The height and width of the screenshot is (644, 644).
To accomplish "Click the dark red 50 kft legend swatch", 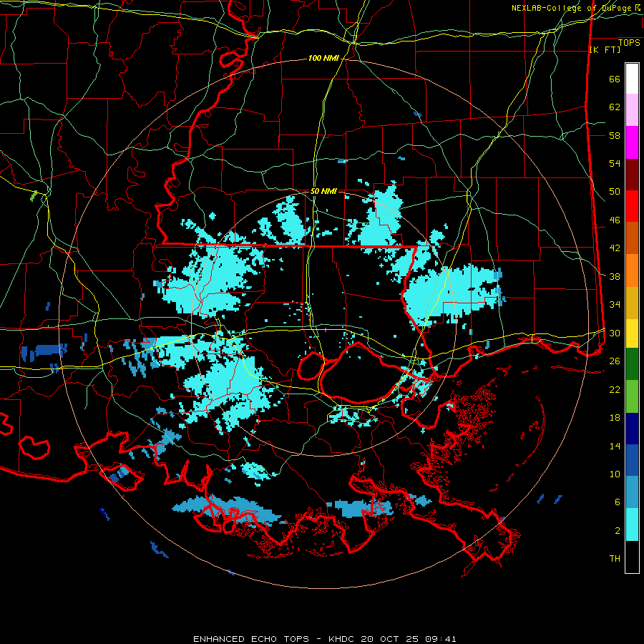I will 632,175.
